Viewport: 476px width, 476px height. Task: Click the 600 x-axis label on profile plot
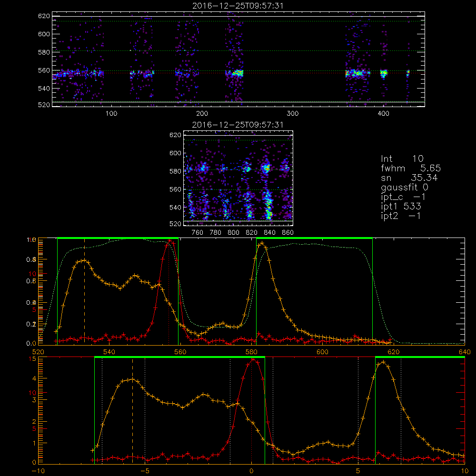(x=322, y=352)
